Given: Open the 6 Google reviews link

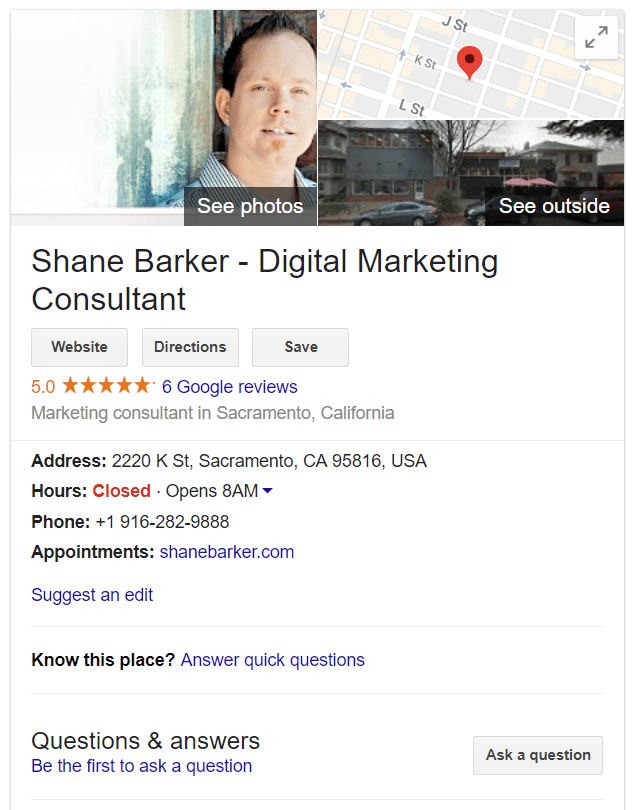Looking at the screenshot, I should coord(229,387).
